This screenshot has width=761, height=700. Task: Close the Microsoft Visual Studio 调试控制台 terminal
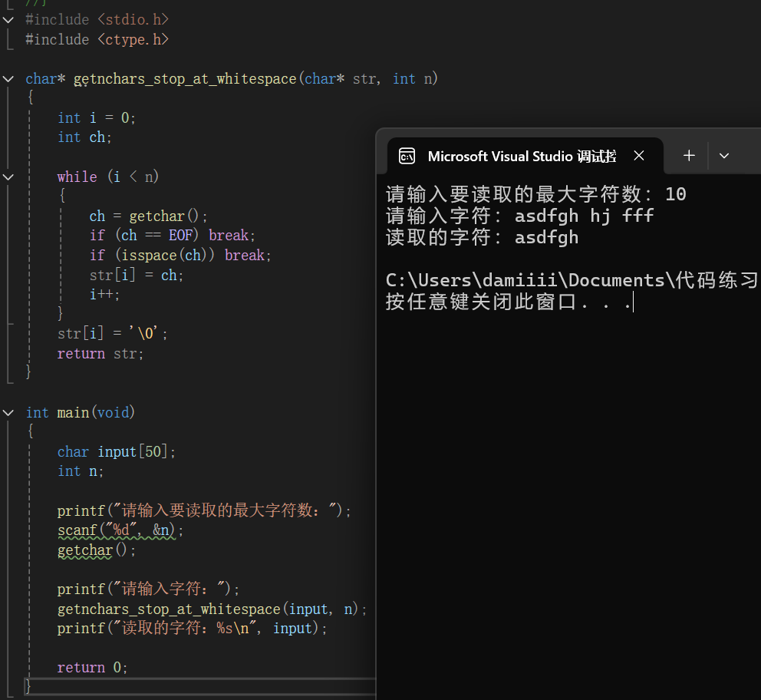639,156
